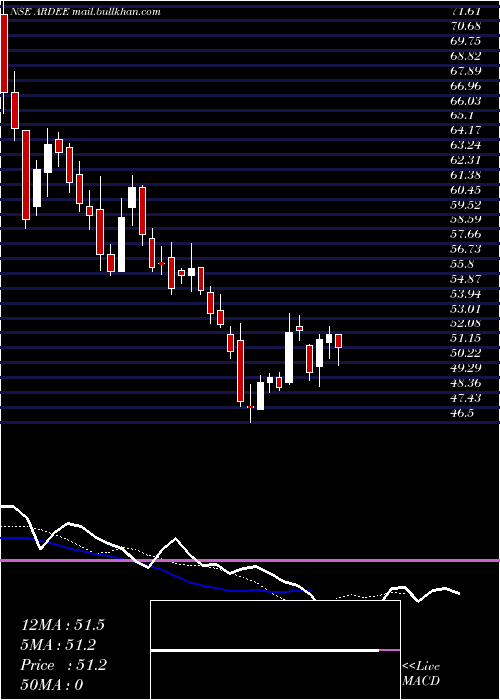This screenshot has width=500, height=700.
Task: Click the 56.73 price axis label
Action: (466, 249)
